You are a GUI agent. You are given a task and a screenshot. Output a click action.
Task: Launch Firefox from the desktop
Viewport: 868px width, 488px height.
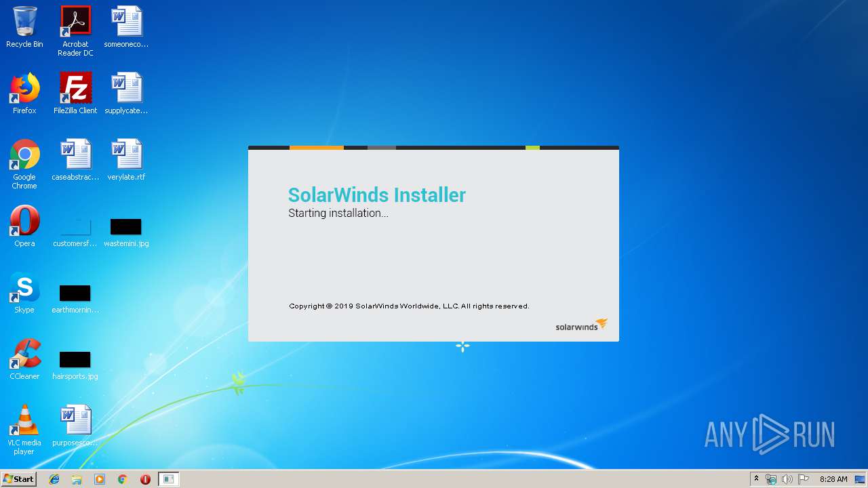(24, 94)
